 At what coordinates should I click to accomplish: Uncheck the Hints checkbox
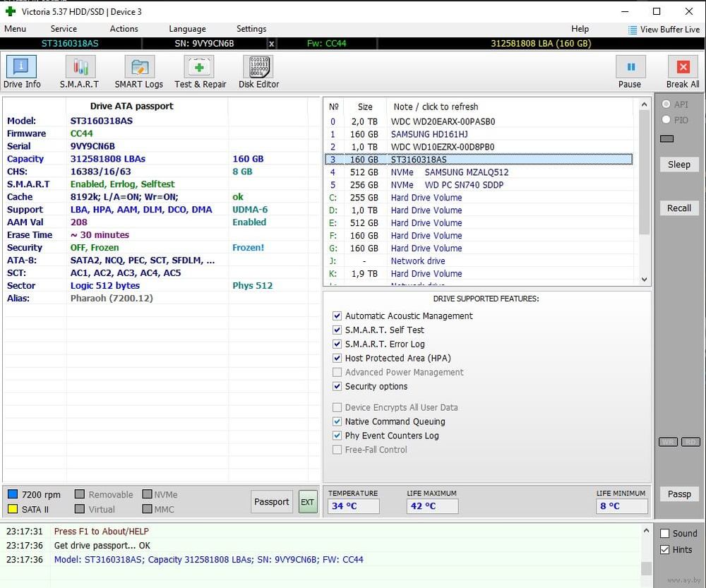point(664,550)
